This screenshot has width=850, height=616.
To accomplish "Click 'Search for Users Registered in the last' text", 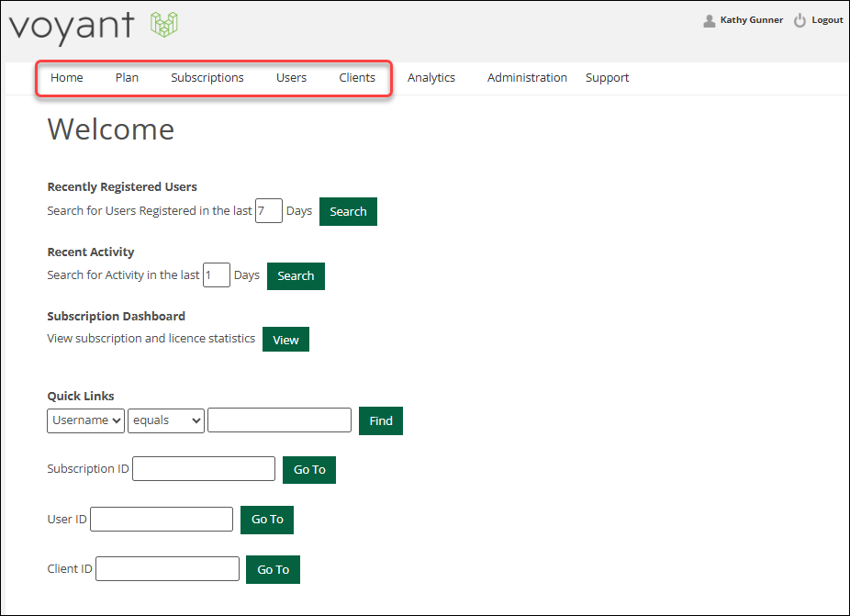I will point(150,210).
